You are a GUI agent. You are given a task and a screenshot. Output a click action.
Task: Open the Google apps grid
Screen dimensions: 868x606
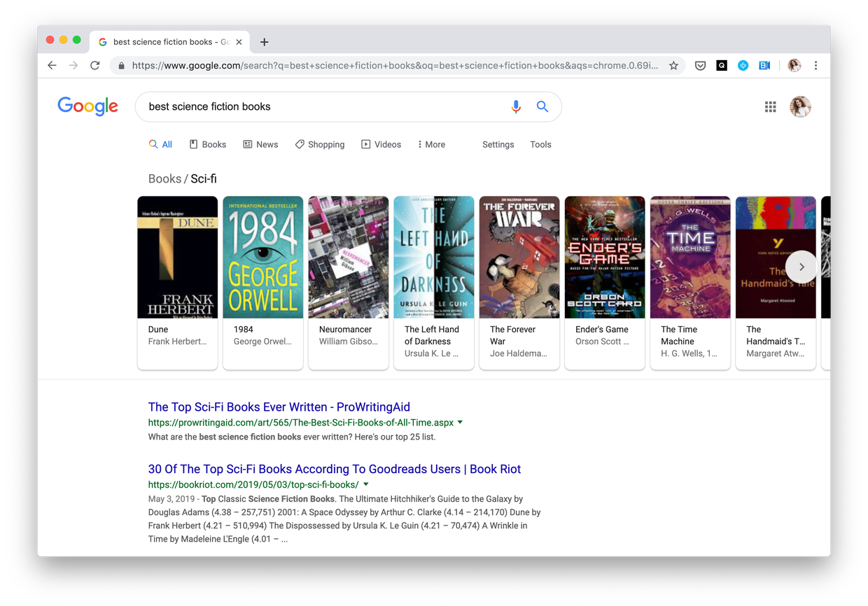(770, 106)
